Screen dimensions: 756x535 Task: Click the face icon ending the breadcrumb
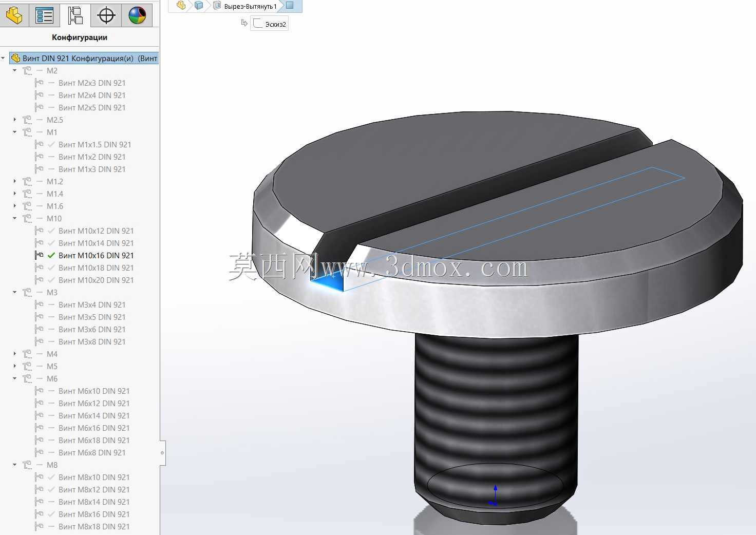[x=290, y=6]
